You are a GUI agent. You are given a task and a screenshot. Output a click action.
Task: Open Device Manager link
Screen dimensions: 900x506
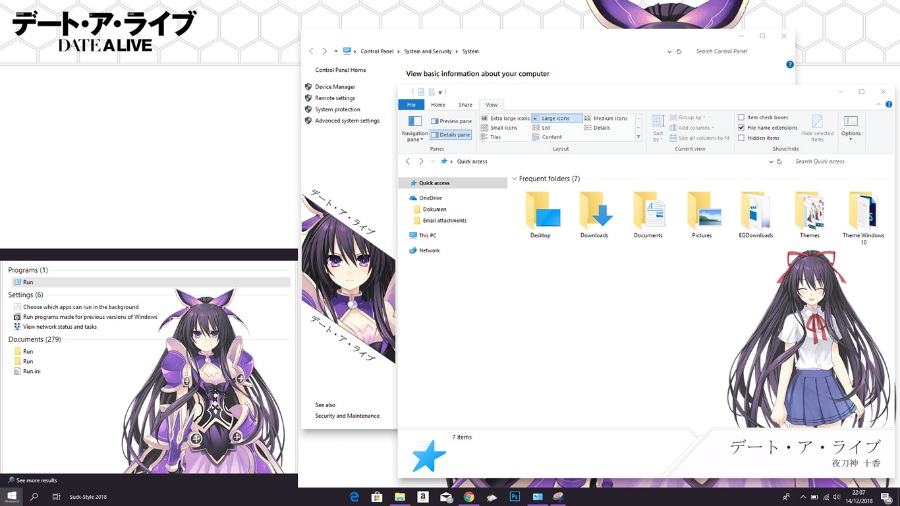point(335,87)
